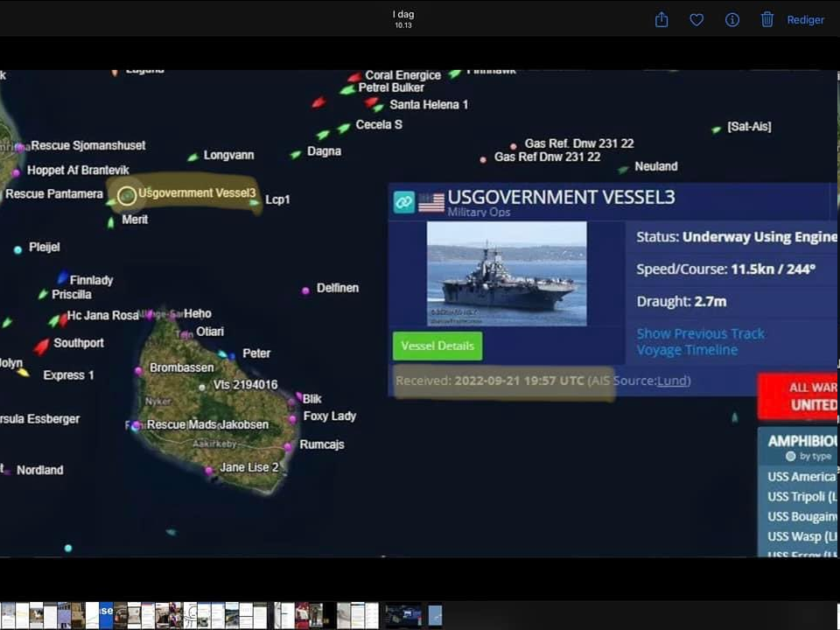Open Show Previous Track link

[x=700, y=333]
